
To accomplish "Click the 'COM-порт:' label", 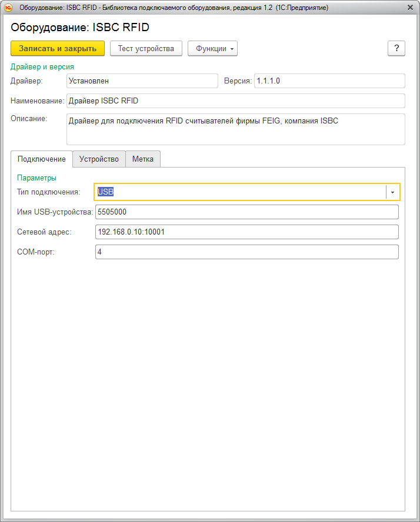I will [x=36, y=252].
